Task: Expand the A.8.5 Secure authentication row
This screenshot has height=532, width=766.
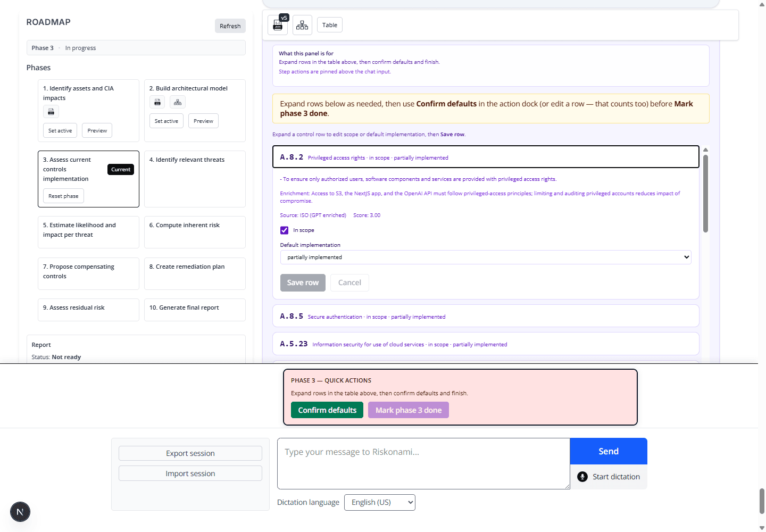Action: point(486,316)
